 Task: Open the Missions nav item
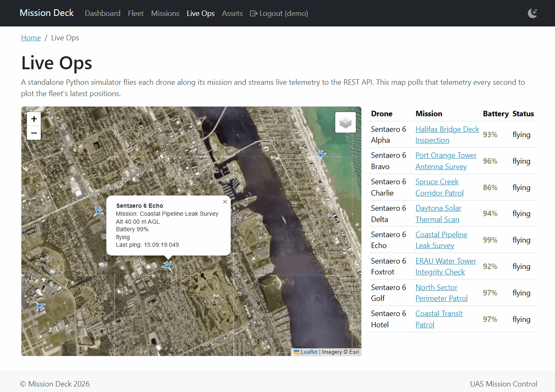point(165,13)
